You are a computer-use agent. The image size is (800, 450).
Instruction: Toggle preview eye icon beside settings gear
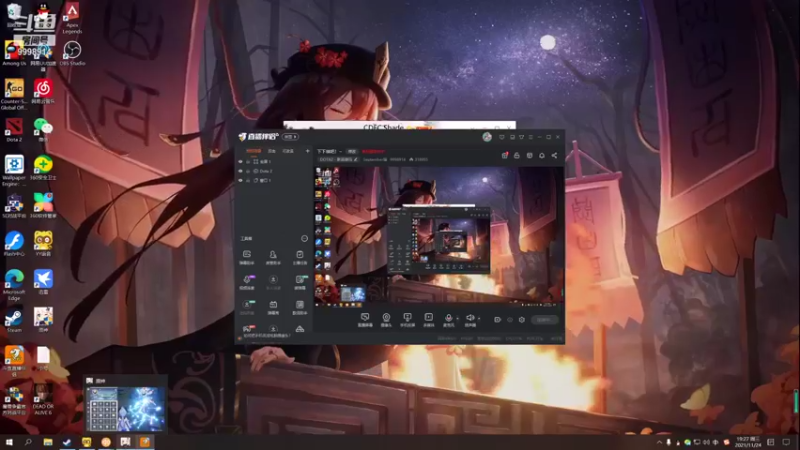tap(510, 320)
